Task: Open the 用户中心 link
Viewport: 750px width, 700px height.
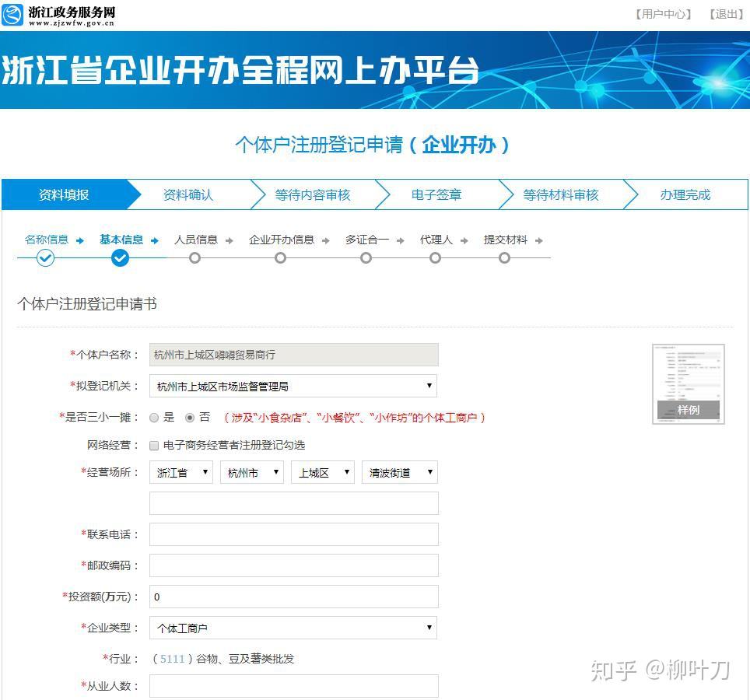Action: pyautogui.click(x=662, y=13)
